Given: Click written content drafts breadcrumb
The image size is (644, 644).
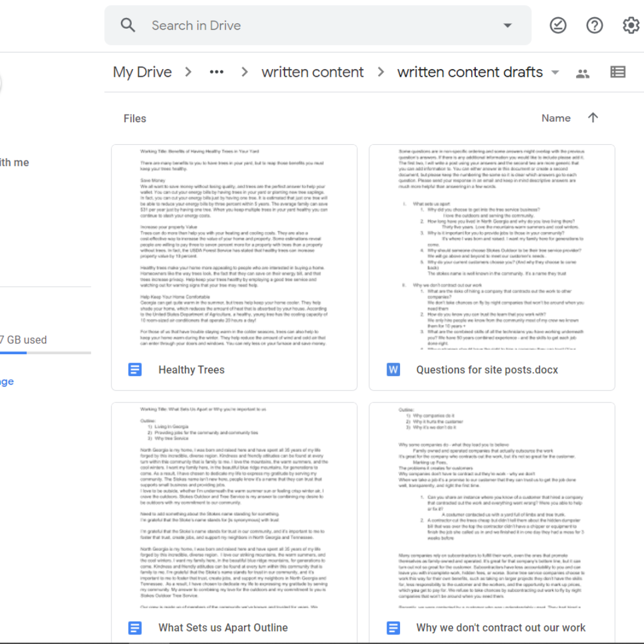Looking at the screenshot, I should pyautogui.click(x=470, y=72).
